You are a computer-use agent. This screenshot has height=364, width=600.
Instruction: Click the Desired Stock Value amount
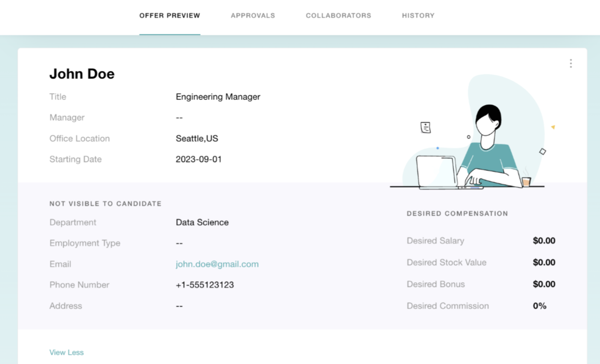[544, 262]
